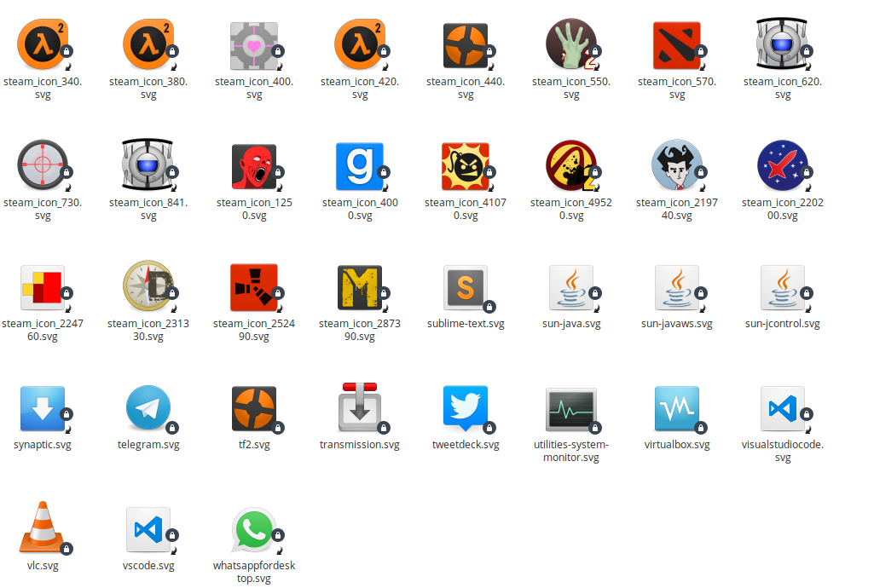Select the Team Fortress icon above steam_icon_440.svg
This screenshot has height=588, width=874.
click(x=466, y=46)
